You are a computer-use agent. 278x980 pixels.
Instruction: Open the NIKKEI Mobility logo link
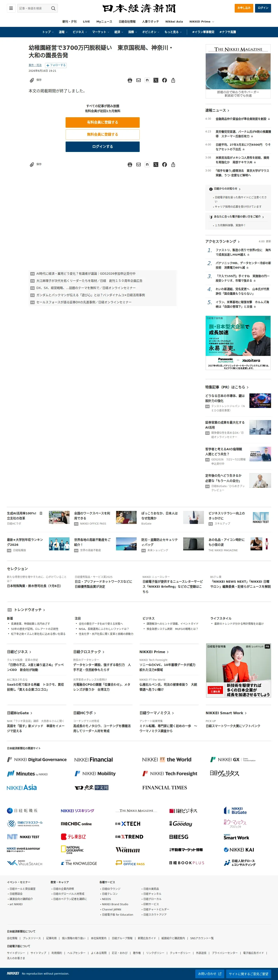tap(95, 773)
